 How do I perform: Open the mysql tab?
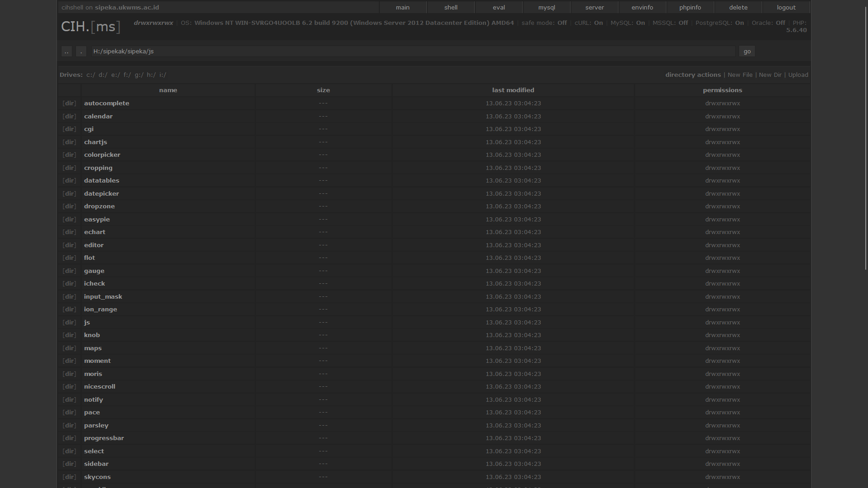(547, 7)
